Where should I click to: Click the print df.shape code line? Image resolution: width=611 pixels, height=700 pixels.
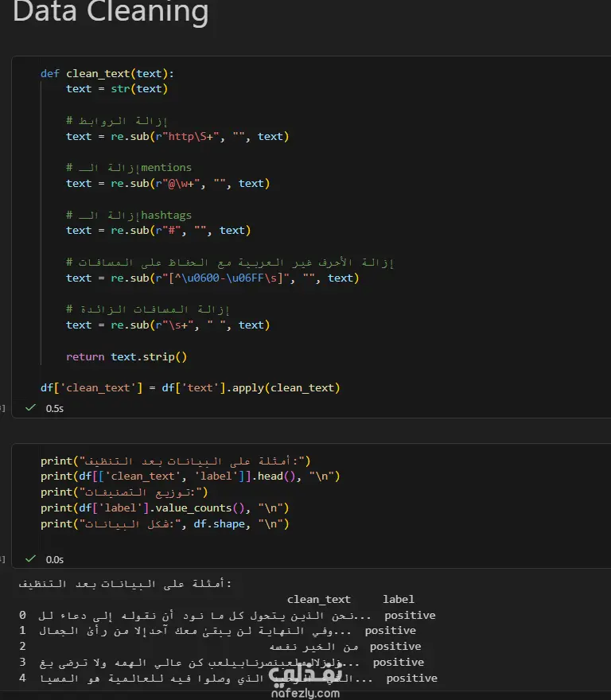coord(165,523)
